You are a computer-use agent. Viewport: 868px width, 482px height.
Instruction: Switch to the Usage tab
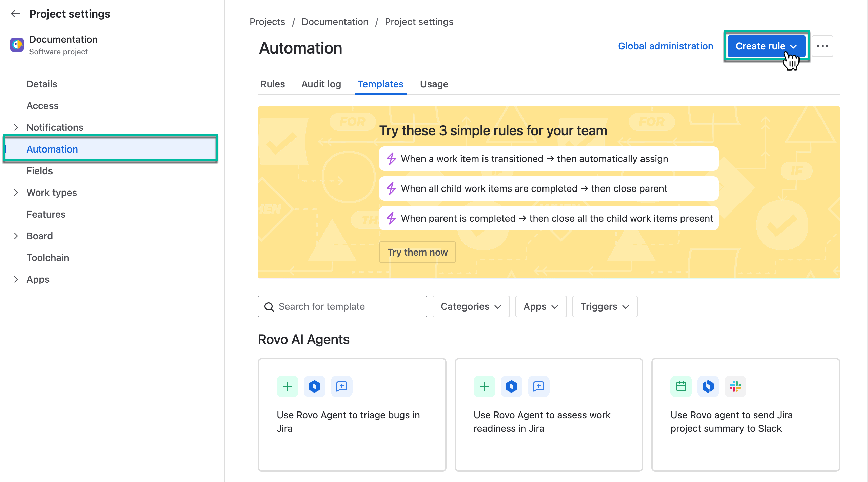click(434, 84)
